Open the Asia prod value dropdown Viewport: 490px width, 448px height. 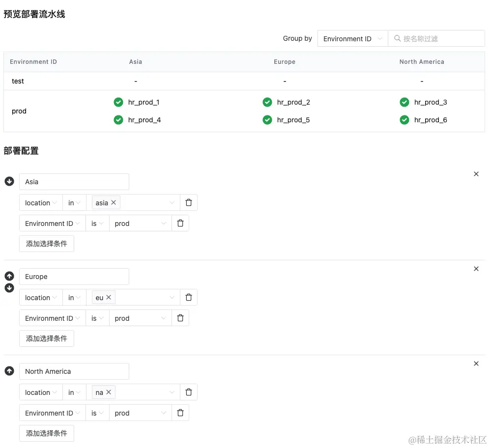[x=140, y=223]
